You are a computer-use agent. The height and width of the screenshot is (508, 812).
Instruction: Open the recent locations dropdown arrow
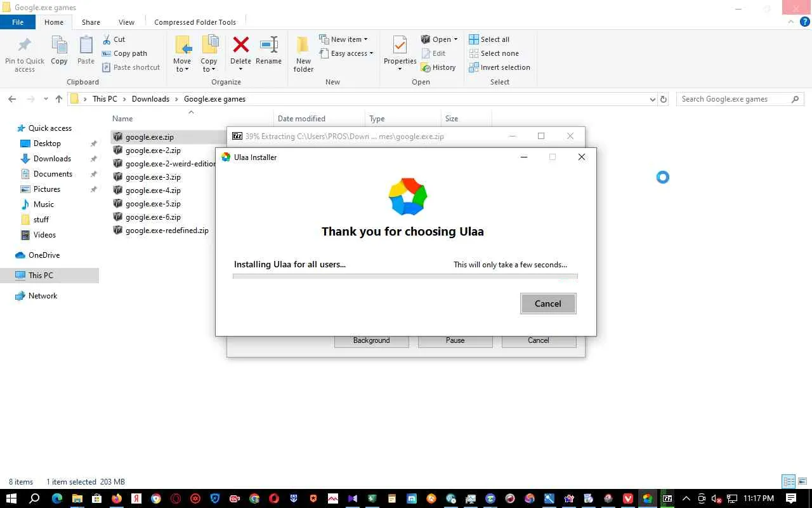(46, 99)
